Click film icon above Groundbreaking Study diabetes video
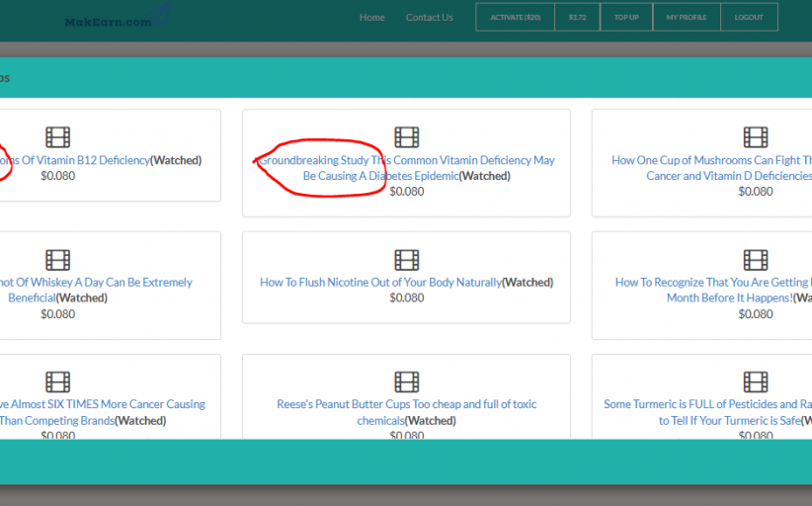 pos(406,137)
